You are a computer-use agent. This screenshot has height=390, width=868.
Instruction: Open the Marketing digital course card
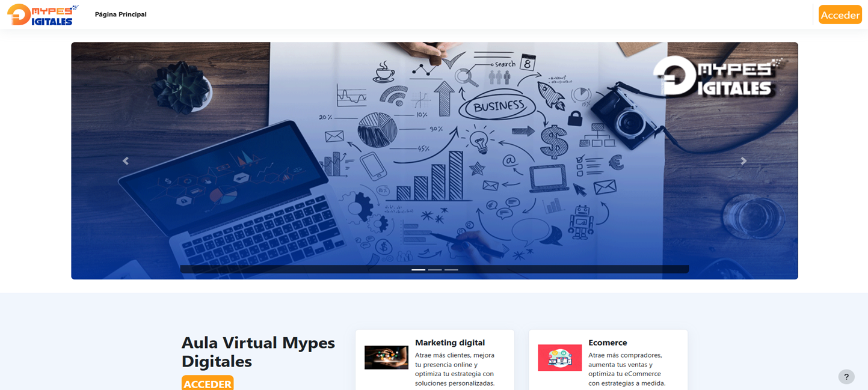[434, 359]
